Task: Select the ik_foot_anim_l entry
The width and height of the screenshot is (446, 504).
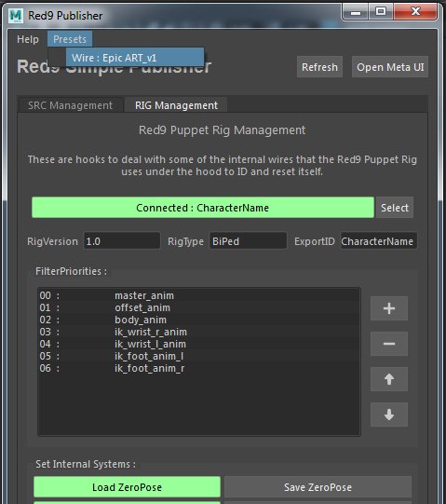Action: tap(198, 356)
